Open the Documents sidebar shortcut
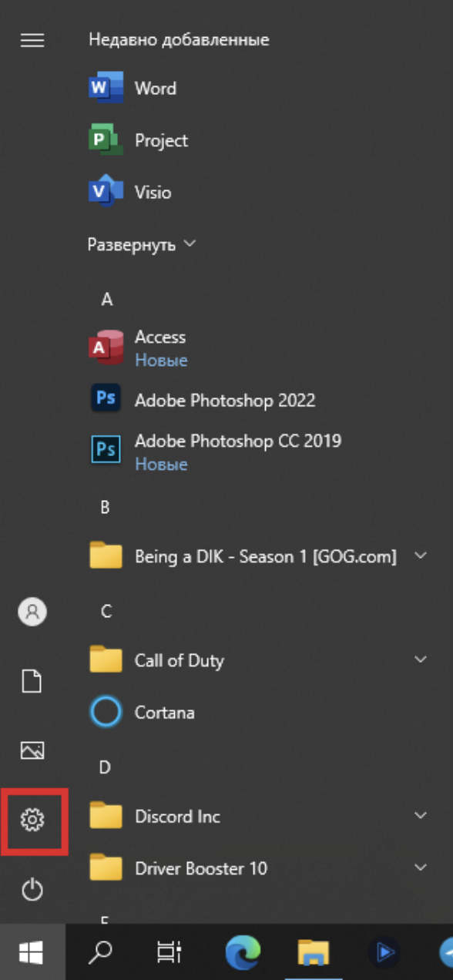The height and width of the screenshot is (980, 453). coord(32,681)
